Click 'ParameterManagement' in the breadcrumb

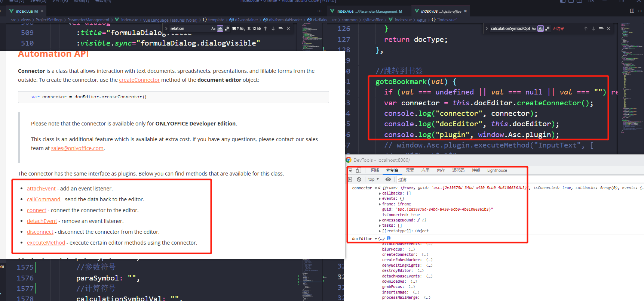(88, 20)
